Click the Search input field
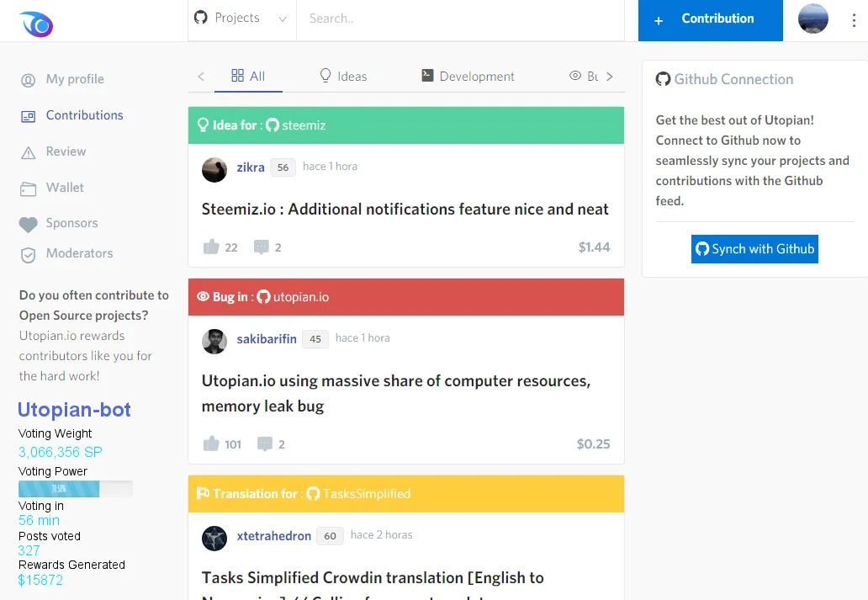Screen dimensions: 868x600 coord(461,19)
